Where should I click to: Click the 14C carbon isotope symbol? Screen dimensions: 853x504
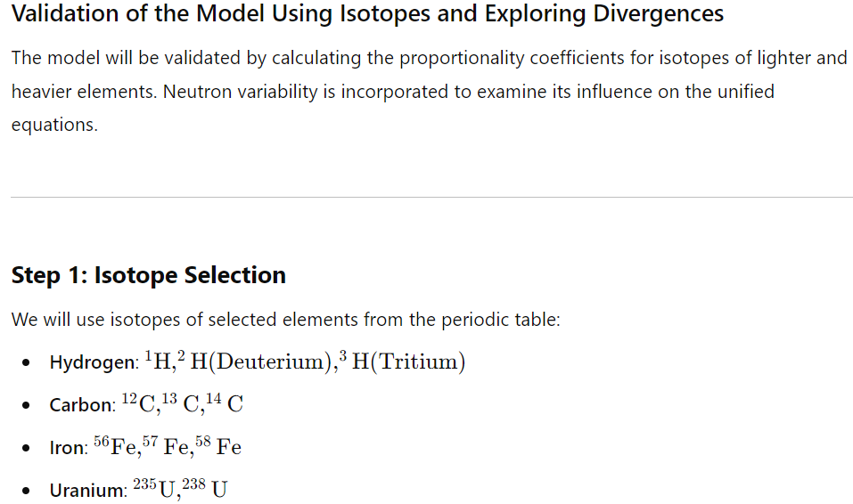click(225, 403)
